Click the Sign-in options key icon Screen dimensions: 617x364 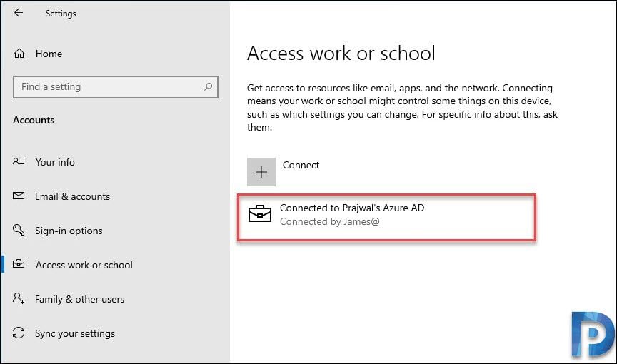click(x=19, y=230)
